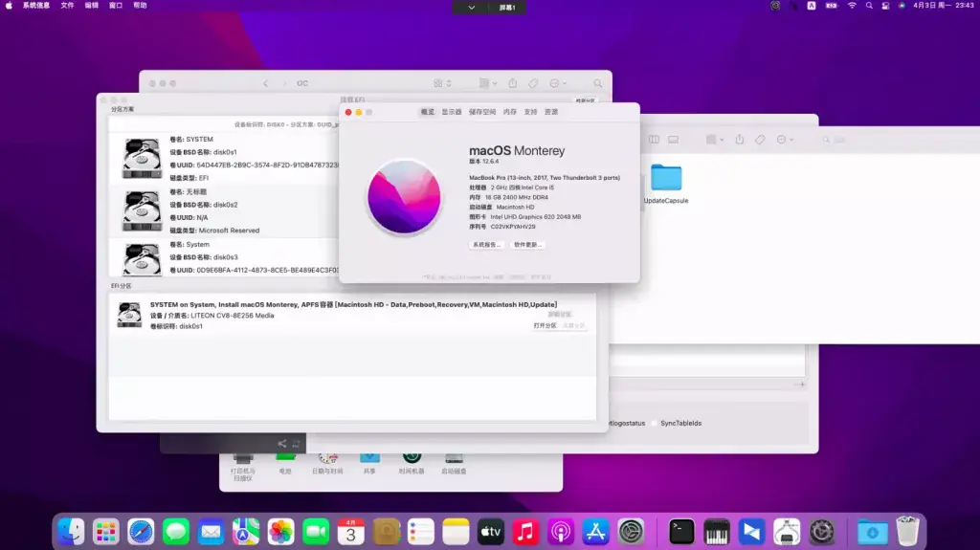The image size is (980, 550).
Task: Open grouping dropdown in OC Finder toolbar
Action: 487,83
